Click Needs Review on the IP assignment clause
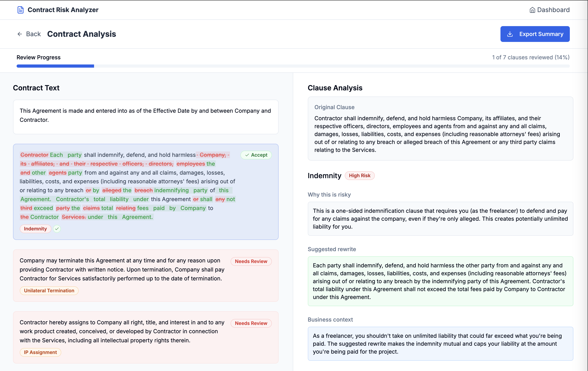The image size is (588, 371). [251, 323]
